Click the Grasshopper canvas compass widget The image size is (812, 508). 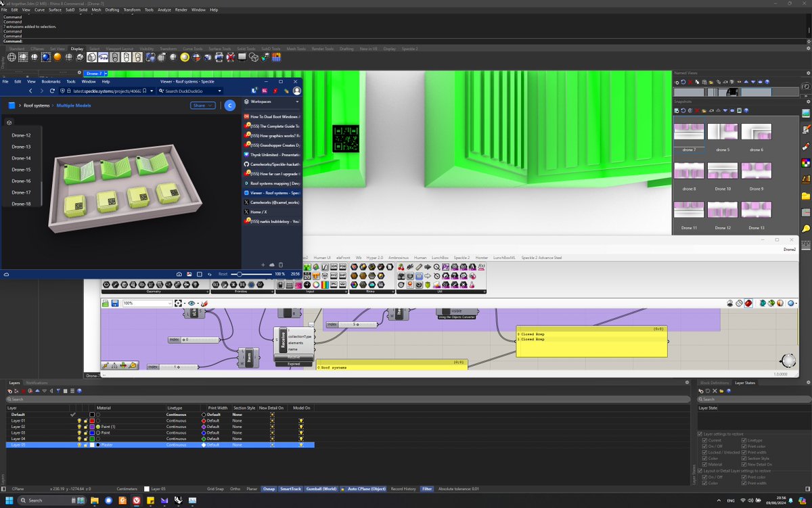788,361
